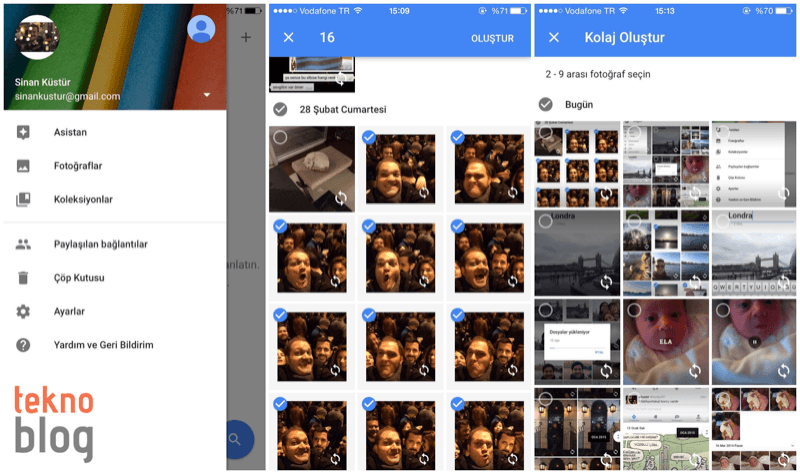Click the Asistan star icon
Image resolution: width=800 pixels, height=474 pixels.
click(23, 132)
